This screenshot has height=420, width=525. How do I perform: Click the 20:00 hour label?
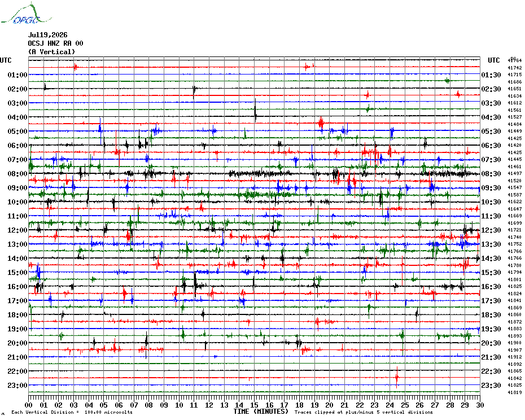point(17,343)
